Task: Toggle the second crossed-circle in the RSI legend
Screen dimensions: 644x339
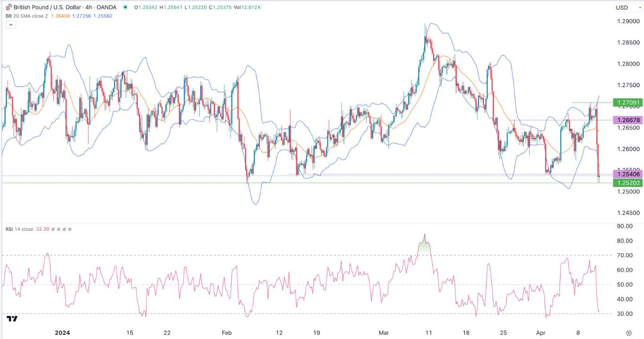Action: pos(58,229)
